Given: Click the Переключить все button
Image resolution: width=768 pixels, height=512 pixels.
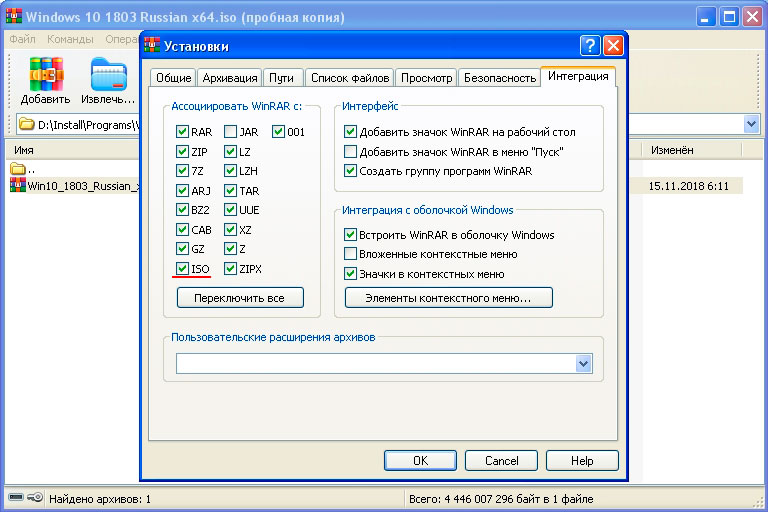Looking at the screenshot, I should click(x=240, y=298).
